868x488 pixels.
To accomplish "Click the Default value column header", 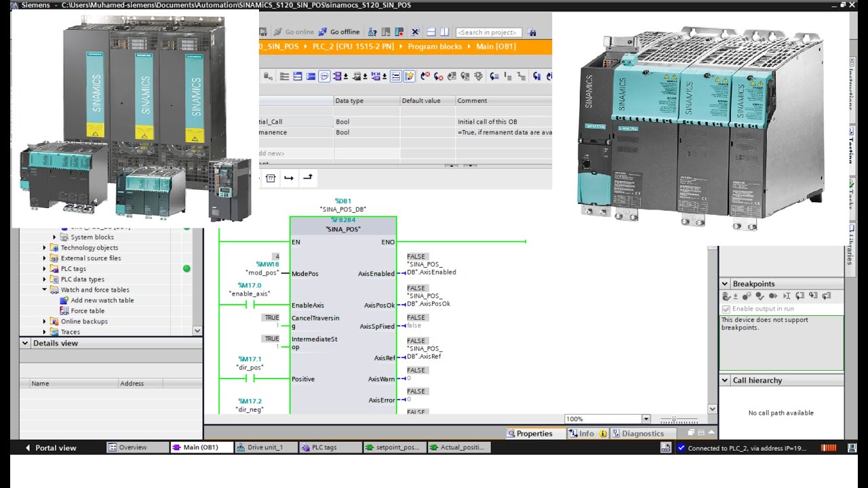I will pyautogui.click(x=427, y=101).
